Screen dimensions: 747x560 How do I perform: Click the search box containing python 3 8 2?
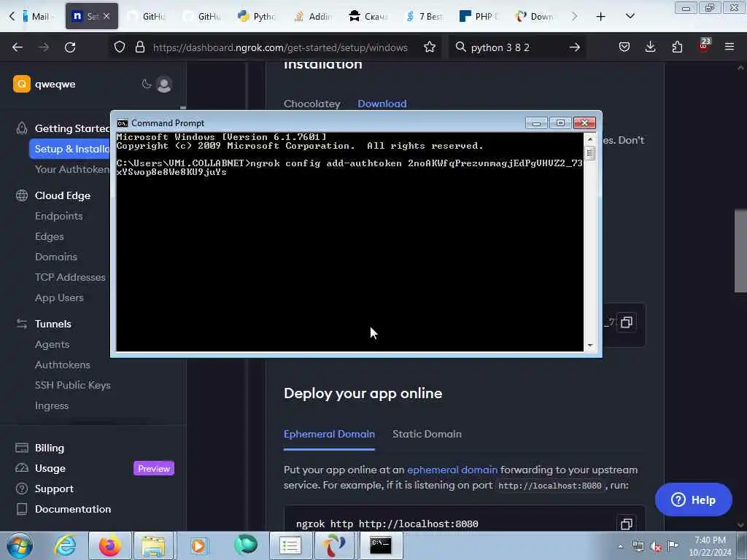[x=516, y=47]
